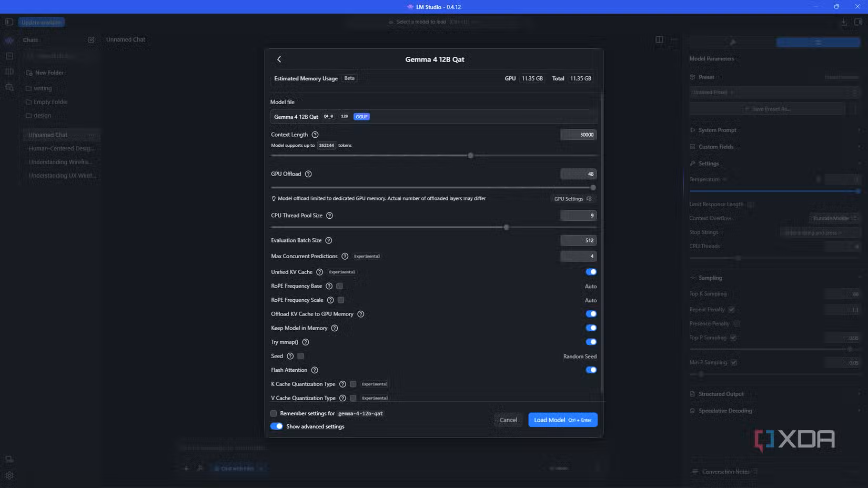Click Max Concurrent Predictions value field
The width and height of the screenshot is (868, 488).
[x=578, y=256]
